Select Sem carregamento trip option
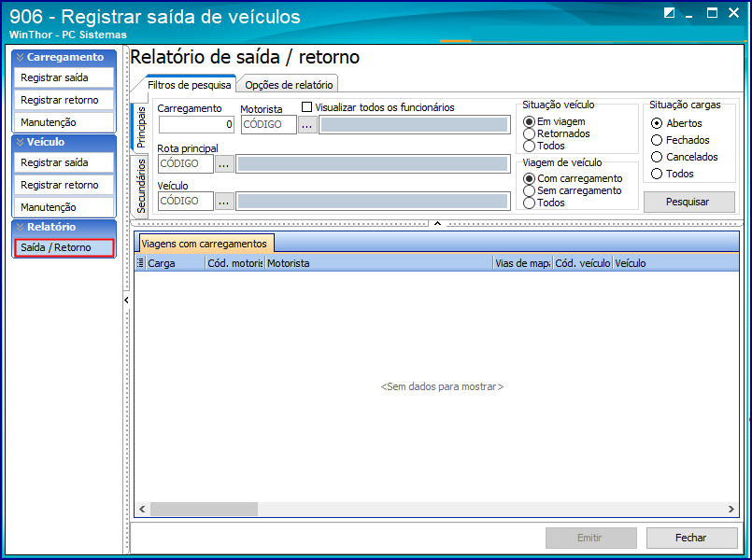Image resolution: width=752 pixels, height=560 pixels. coord(529,190)
